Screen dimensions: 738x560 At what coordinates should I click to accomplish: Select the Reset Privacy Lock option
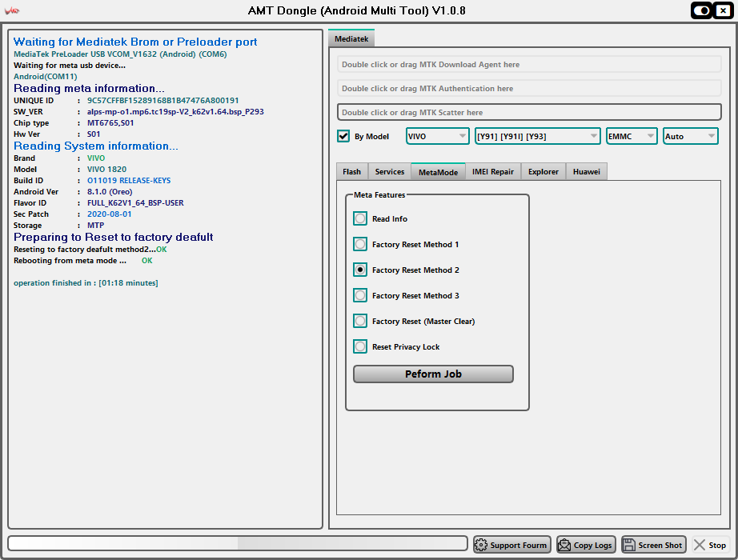[x=360, y=346]
